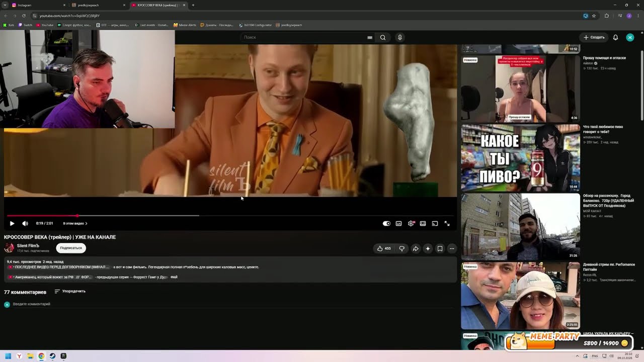Toggle the autoplay switch in player controls
The width and height of the screenshot is (644, 362).
386,223
